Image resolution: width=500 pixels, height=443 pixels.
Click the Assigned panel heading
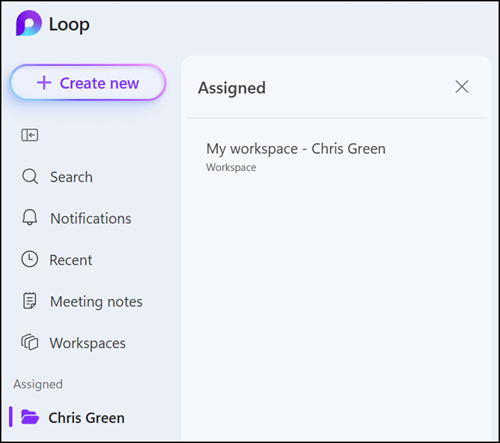click(232, 88)
